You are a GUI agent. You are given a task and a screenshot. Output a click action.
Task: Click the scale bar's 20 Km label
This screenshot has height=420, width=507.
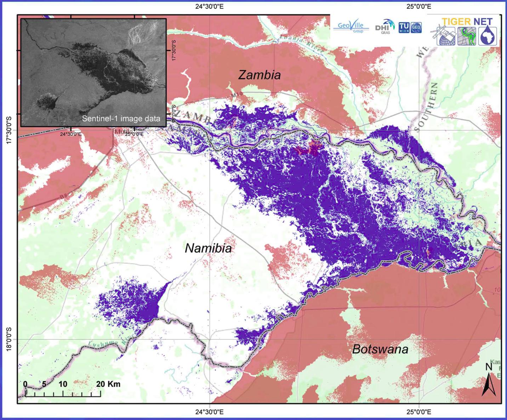point(108,384)
